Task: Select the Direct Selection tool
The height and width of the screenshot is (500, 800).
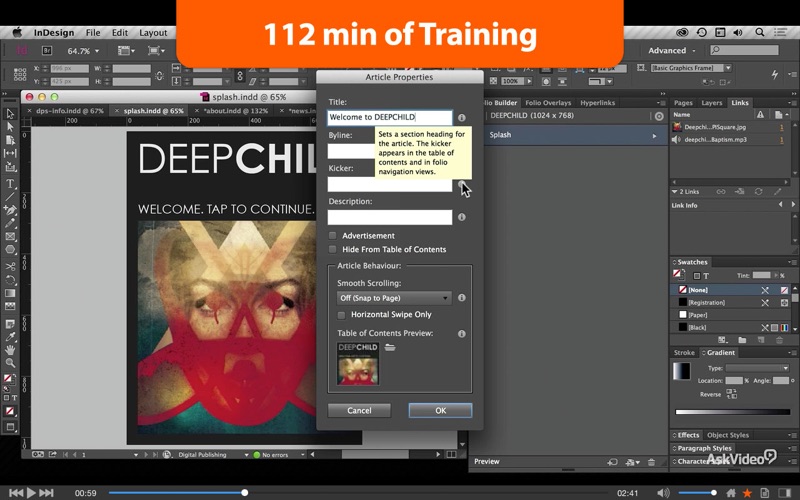Action: 10,127
